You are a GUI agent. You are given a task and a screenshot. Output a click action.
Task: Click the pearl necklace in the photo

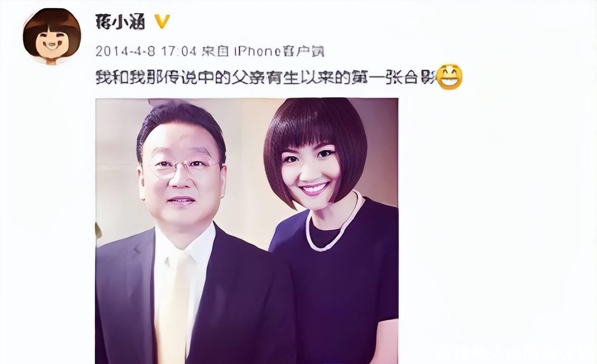[335, 222]
